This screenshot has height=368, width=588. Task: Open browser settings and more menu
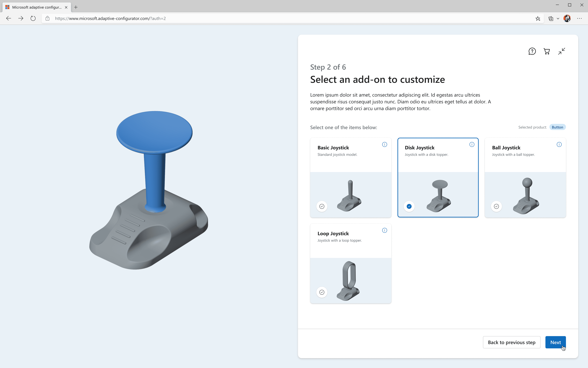[x=580, y=19]
